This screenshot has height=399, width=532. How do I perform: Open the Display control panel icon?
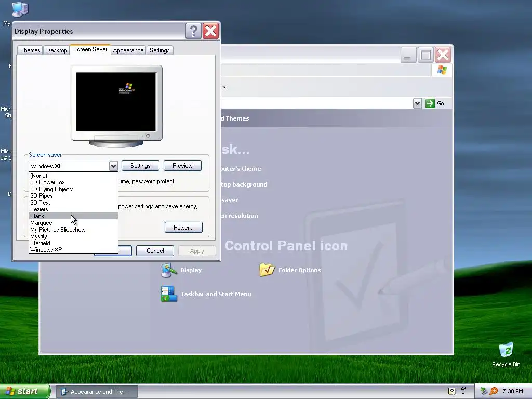[169, 270]
